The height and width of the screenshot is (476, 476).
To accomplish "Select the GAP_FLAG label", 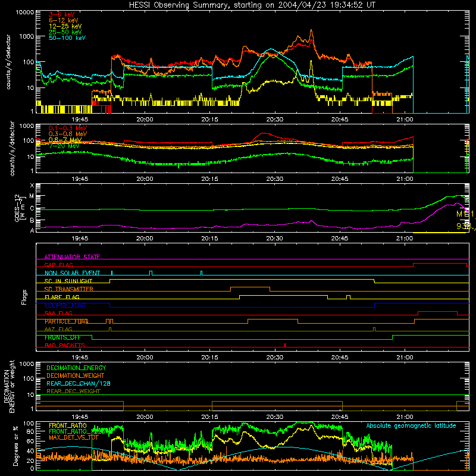I will coord(58,265).
